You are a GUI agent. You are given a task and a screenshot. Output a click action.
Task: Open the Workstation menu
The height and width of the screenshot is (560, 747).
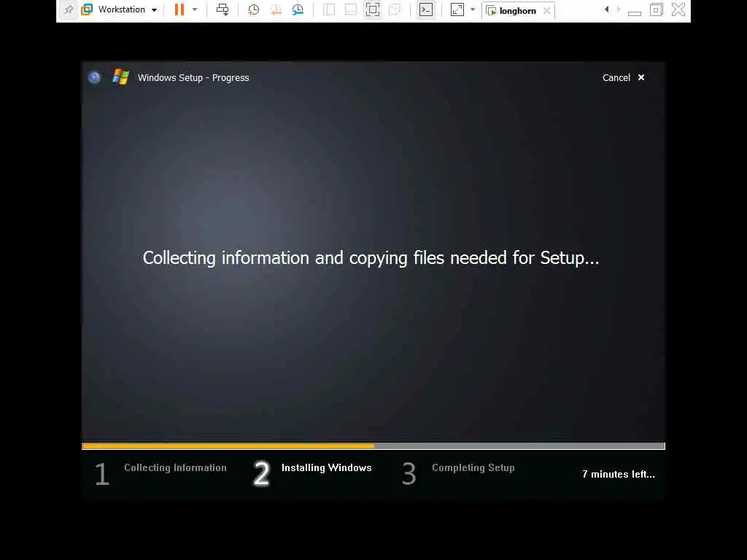click(x=127, y=9)
